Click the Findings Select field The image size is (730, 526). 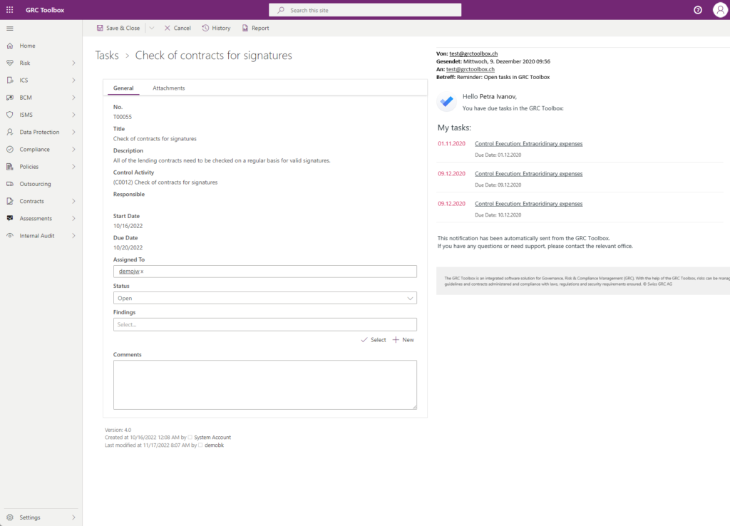coord(265,324)
